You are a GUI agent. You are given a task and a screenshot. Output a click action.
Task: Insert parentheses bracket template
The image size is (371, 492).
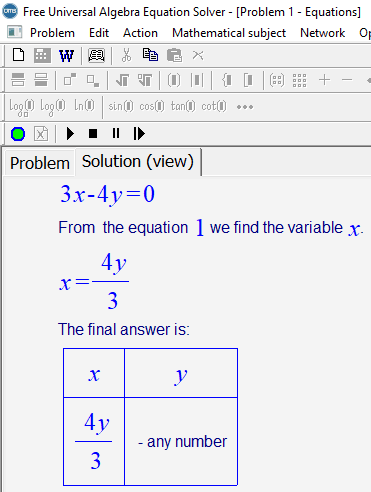point(174,80)
